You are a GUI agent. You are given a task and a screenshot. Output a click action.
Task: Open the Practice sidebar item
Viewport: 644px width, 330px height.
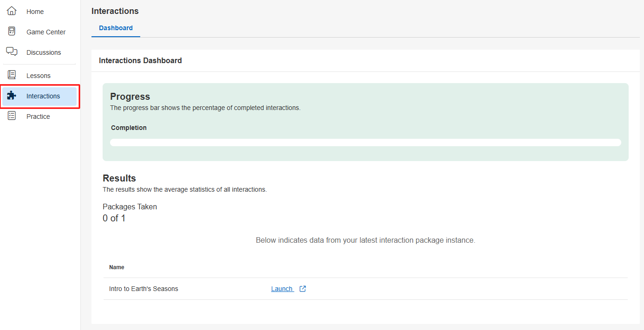(x=38, y=116)
